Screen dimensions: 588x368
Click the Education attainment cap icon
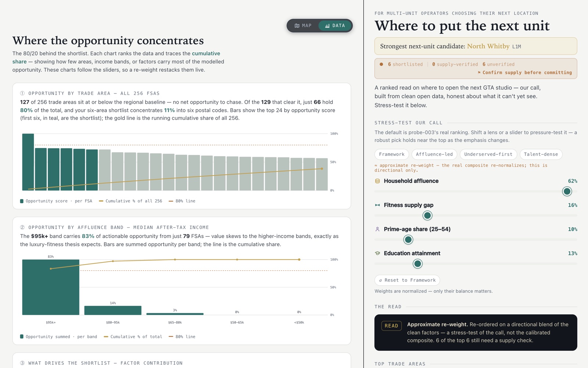[x=377, y=253]
